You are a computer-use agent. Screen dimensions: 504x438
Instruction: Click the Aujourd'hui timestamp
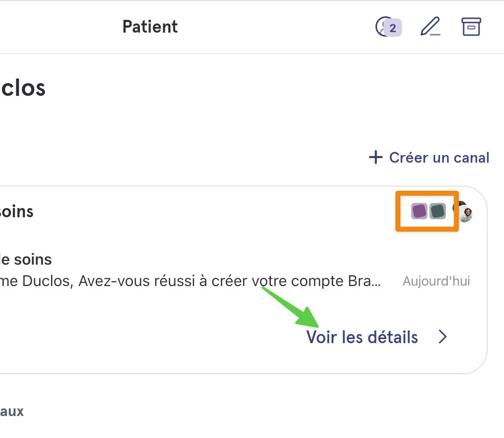436,281
